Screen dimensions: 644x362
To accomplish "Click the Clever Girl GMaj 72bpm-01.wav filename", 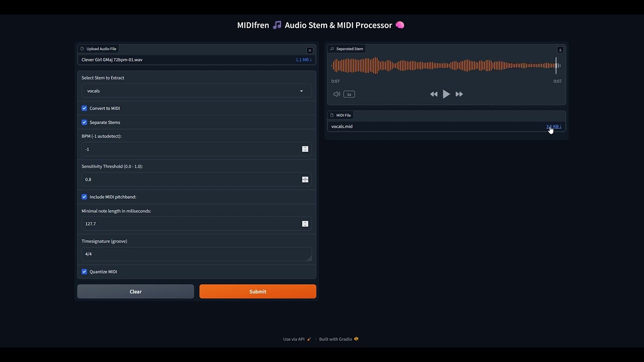I will click(112, 60).
